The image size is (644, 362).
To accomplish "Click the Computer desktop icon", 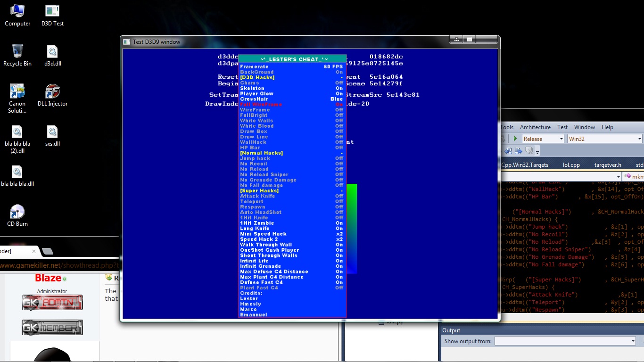I will tap(17, 12).
